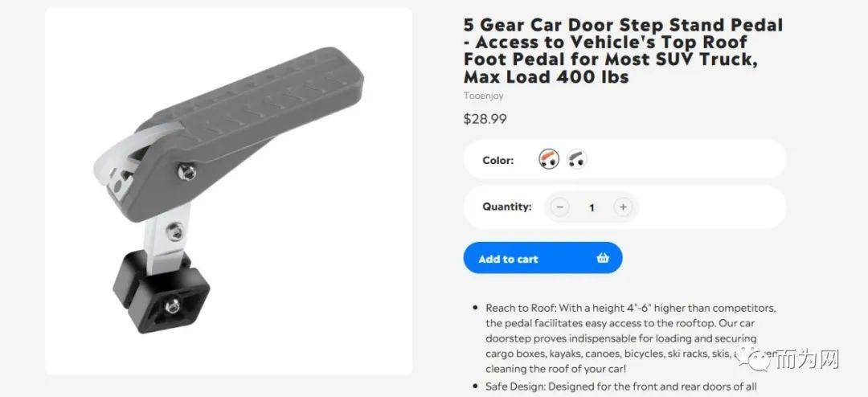Click the product title heading
This screenshot has height=397, width=868.
click(x=624, y=51)
